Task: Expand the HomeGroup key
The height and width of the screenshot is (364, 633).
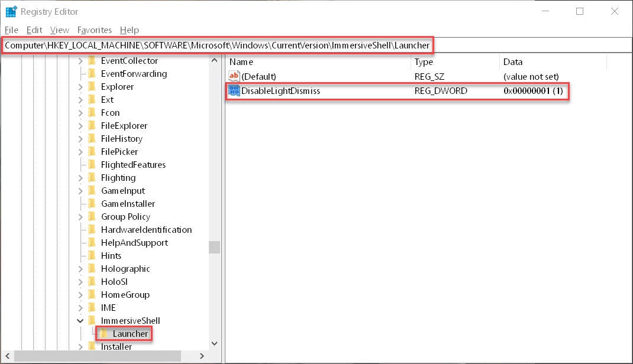Action: click(x=80, y=295)
